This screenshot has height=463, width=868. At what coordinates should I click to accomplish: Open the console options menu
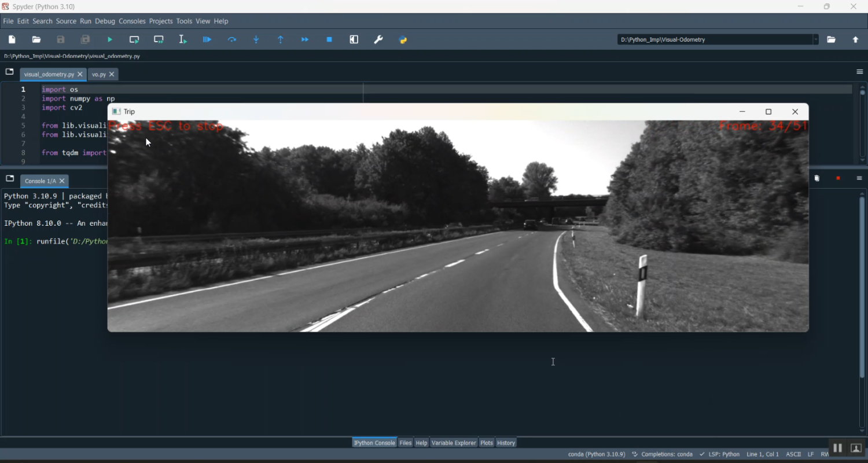[x=859, y=178]
